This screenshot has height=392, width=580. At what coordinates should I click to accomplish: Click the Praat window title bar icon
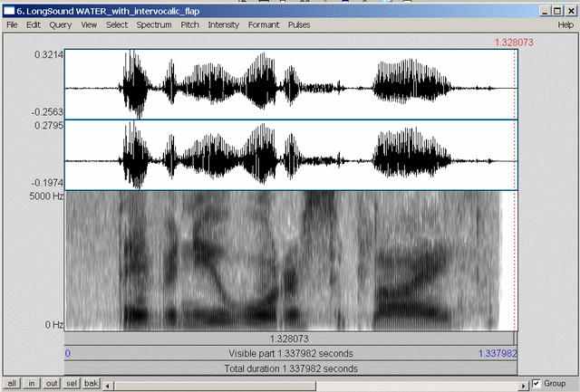coord(9,10)
